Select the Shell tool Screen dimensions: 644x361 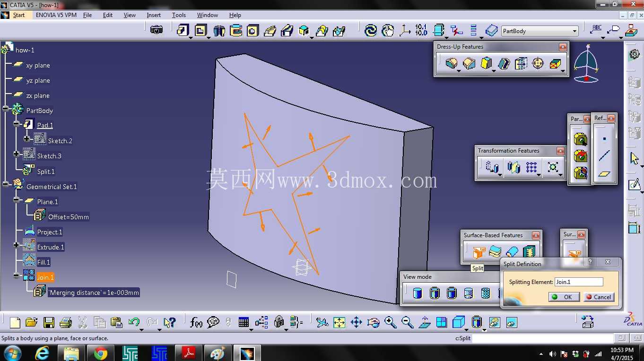point(504,63)
